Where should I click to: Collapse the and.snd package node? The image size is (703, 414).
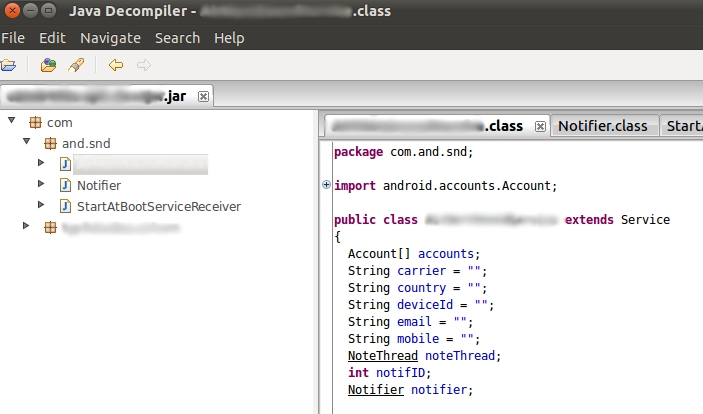click(x=26, y=143)
